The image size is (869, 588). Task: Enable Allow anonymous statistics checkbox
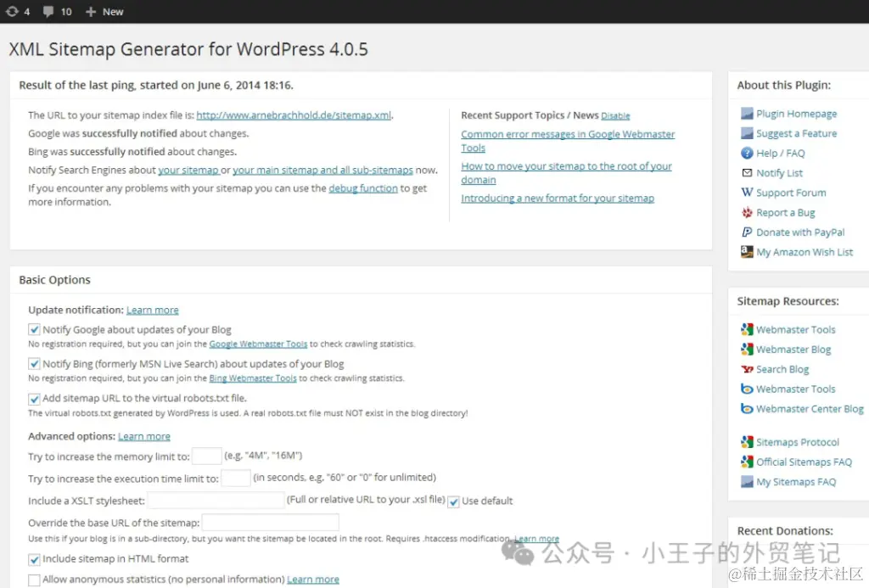34,580
